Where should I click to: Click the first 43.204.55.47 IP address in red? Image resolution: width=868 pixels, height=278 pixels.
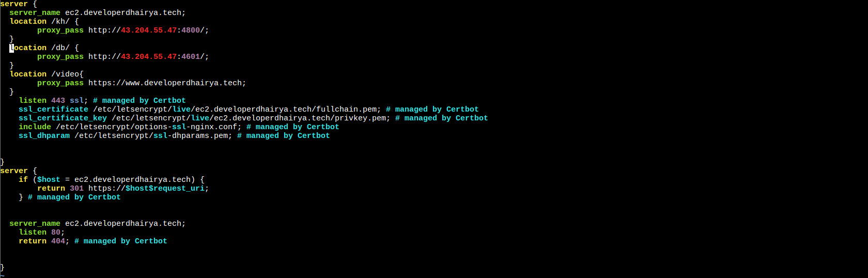pyautogui.click(x=149, y=30)
